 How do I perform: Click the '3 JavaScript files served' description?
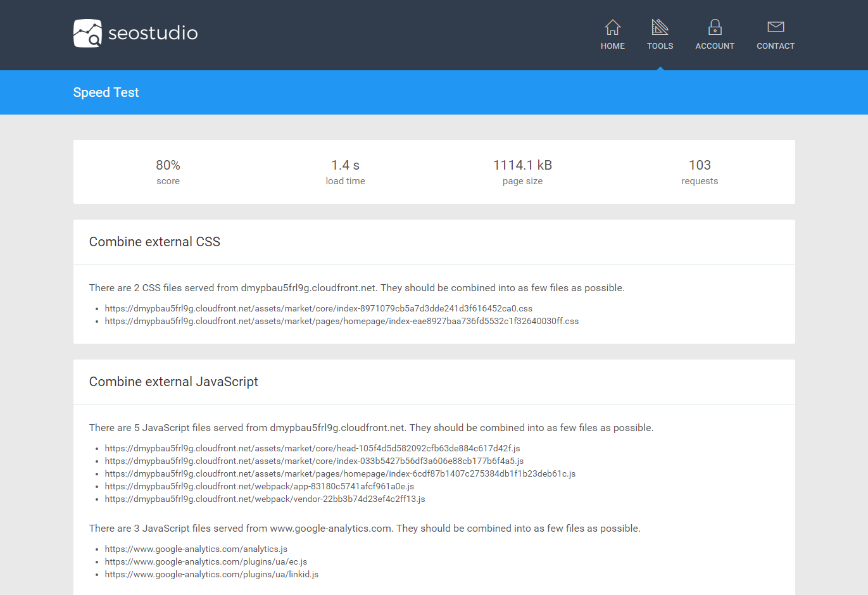[x=365, y=529]
